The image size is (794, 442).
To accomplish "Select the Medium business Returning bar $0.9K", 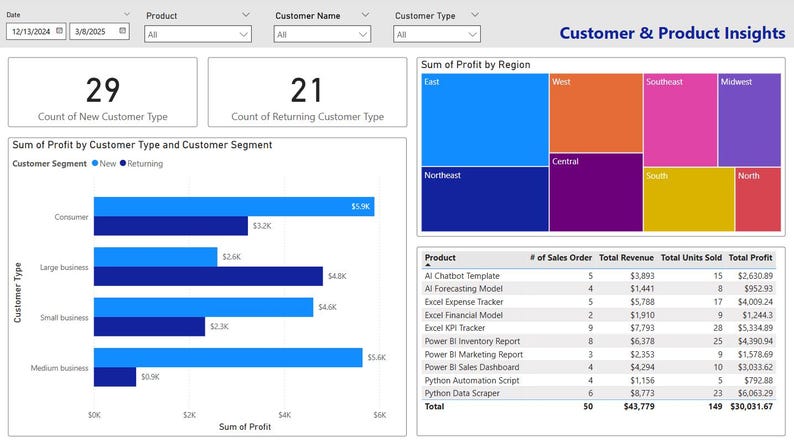I will click(x=115, y=377).
